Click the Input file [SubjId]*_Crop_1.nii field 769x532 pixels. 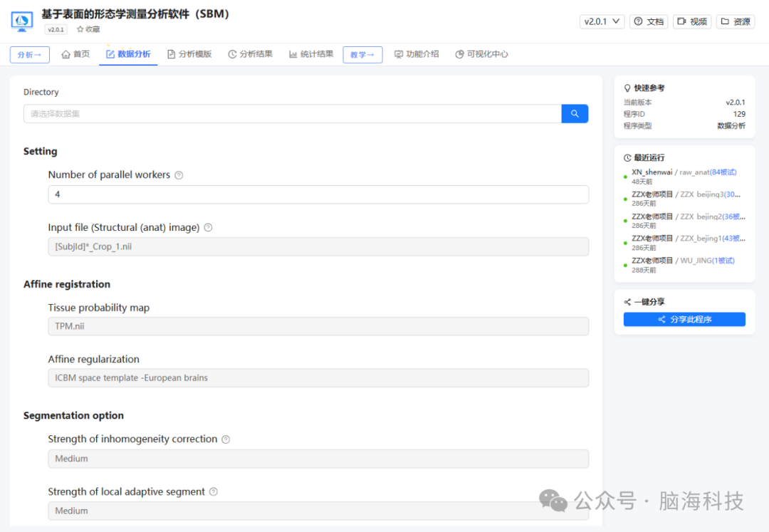318,246
